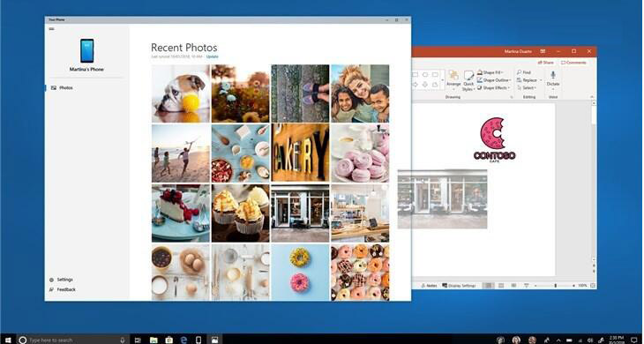Open the shoes on pavement photo
644x344 pixels.
click(x=300, y=93)
